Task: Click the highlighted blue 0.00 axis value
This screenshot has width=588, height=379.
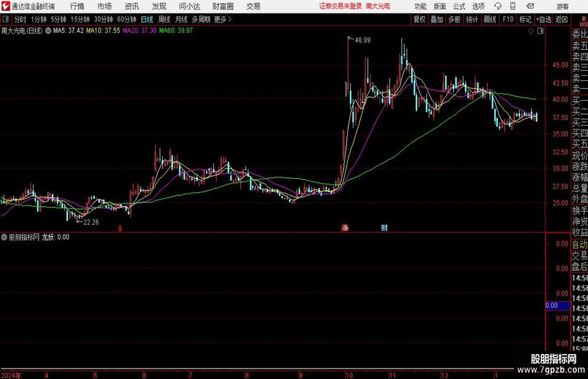Action: click(x=558, y=306)
